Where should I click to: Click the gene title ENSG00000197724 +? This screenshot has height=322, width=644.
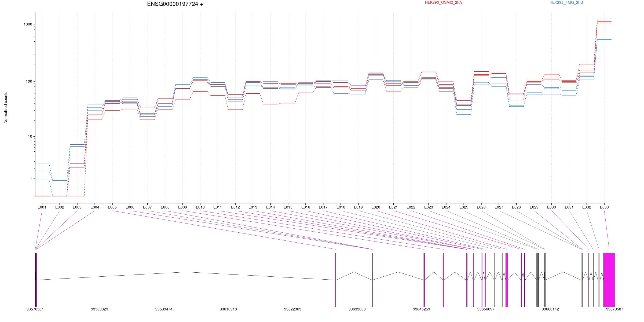(175, 4)
